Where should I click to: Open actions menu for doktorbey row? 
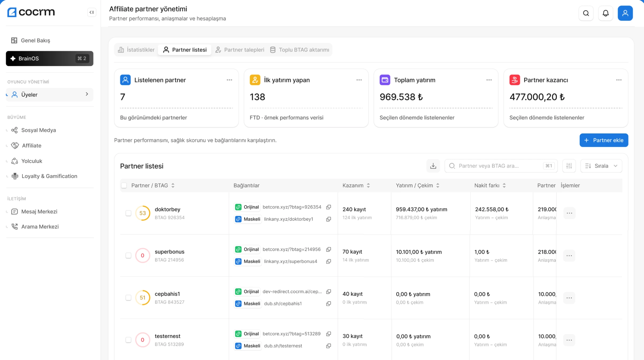569,213
